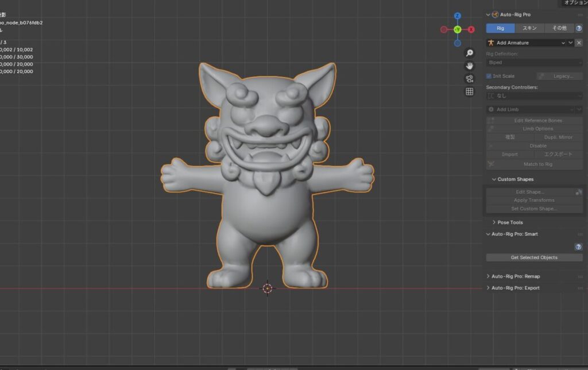Viewport: 588px width, 370px height.
Task: Switch orthographic/perspective with the grid icon
Action: click(x=469, y=91)
